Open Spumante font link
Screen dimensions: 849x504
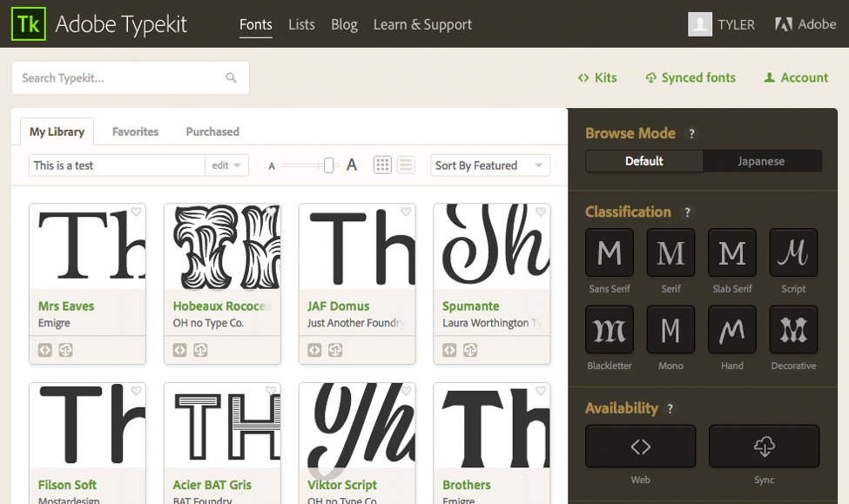470,306
